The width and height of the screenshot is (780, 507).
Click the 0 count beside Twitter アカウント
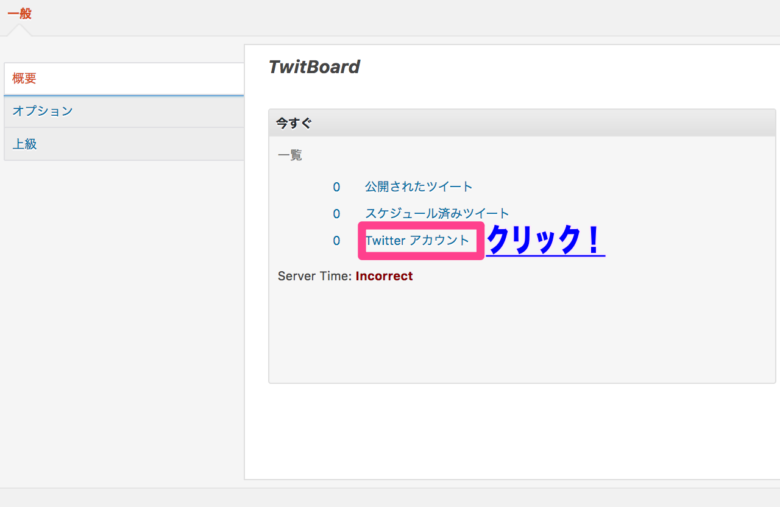coord(336,241)
